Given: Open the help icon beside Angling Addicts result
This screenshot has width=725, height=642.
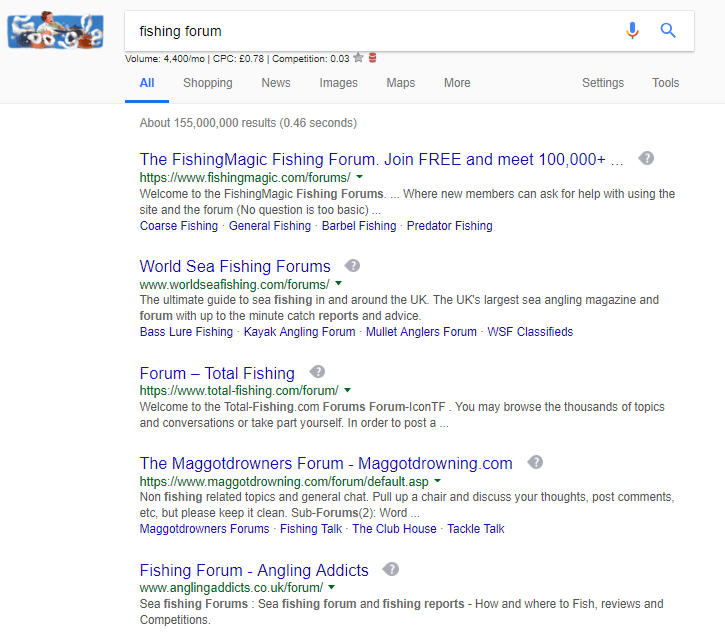Looking at the screenshot, I should 391,569.
